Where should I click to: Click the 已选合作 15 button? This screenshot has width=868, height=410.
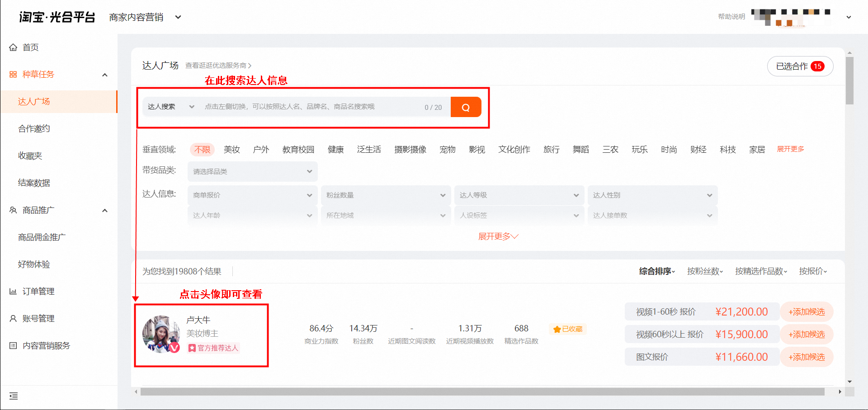pyautogui.click(x=800, y=66)
